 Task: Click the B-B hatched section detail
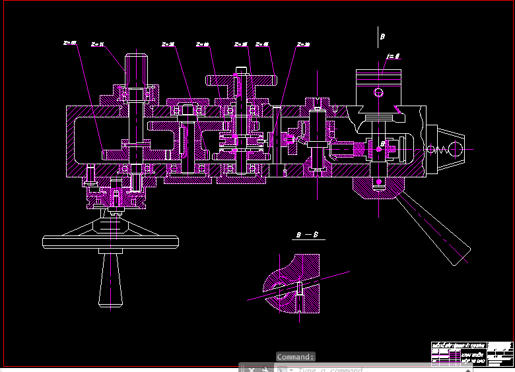pyautogui.click(x=293, y=284)
